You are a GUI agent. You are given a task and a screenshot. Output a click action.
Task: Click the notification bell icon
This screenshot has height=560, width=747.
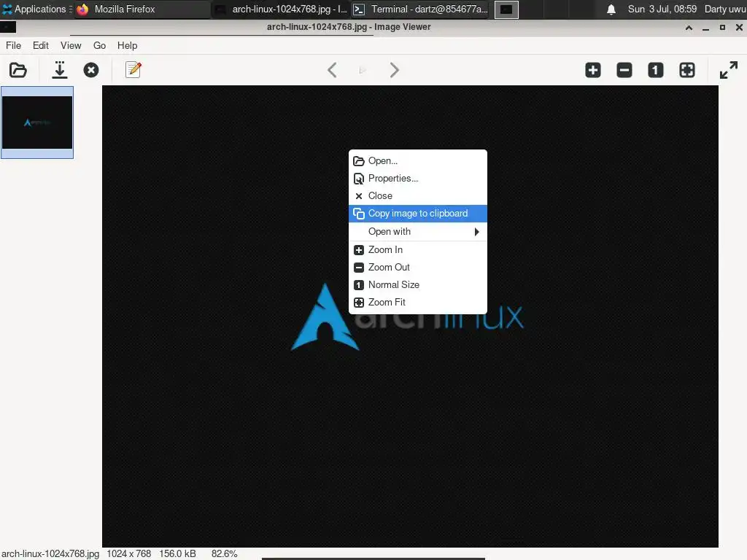pos(611,9)
